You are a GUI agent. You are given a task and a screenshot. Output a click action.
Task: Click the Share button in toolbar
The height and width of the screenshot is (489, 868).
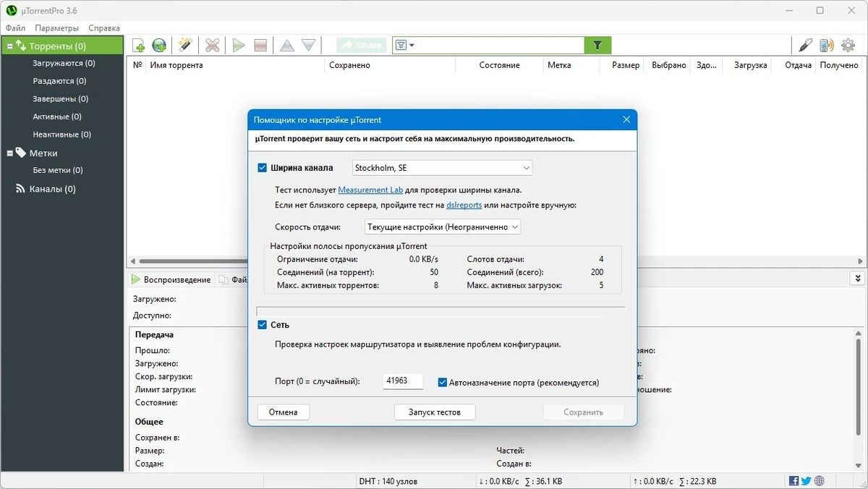click(361, 46)
